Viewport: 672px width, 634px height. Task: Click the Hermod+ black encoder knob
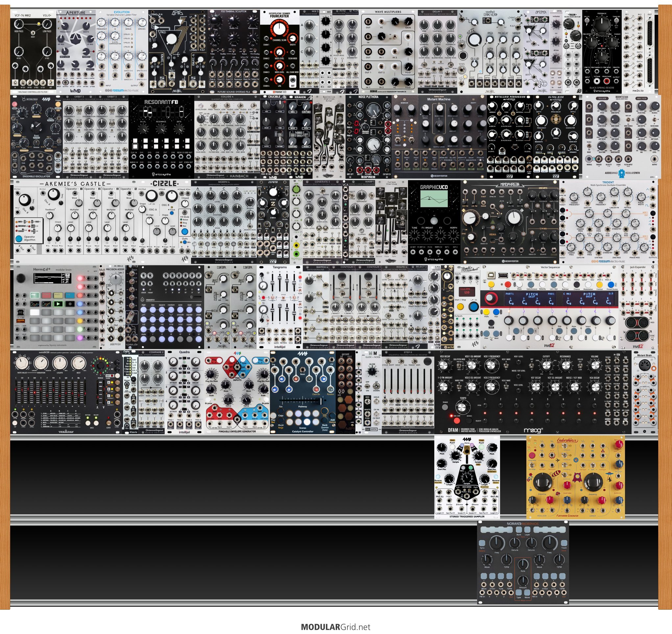(x=21, y=278)
